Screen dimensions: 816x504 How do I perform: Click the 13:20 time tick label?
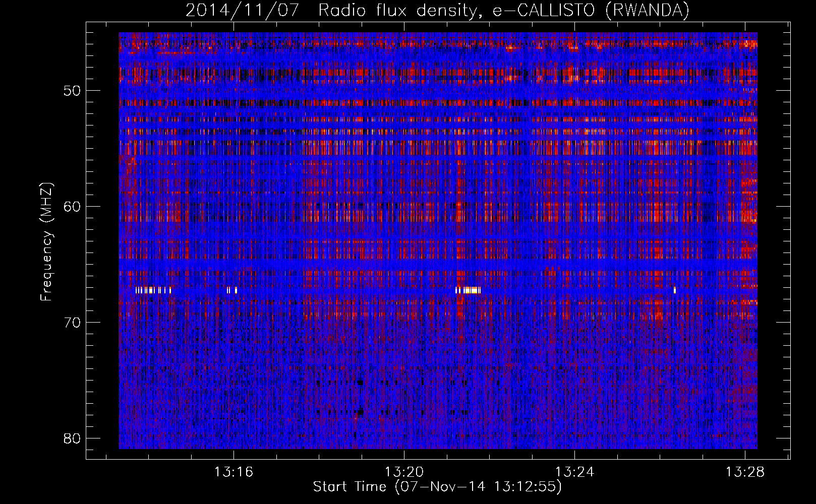click(404, 472)
